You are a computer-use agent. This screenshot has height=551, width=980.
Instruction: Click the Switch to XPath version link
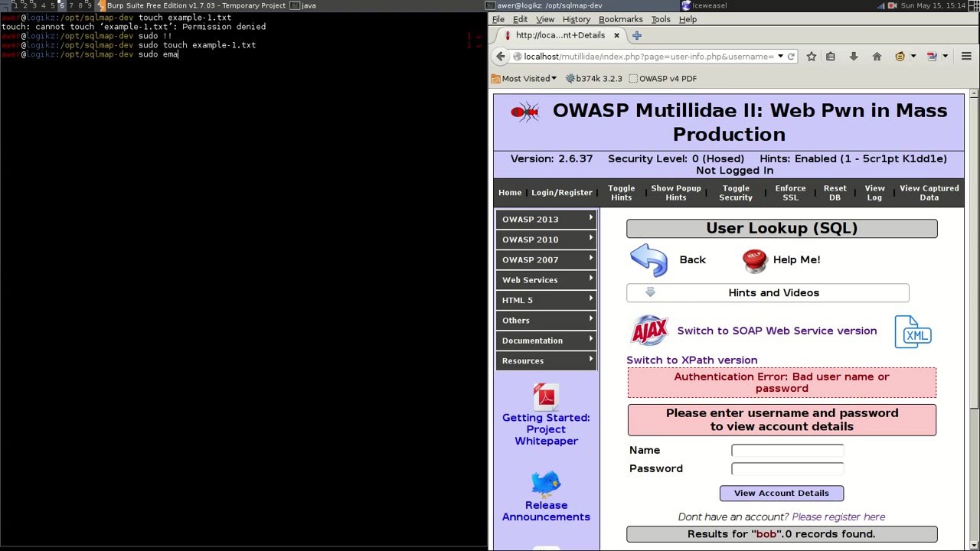[x=692, y=360]
